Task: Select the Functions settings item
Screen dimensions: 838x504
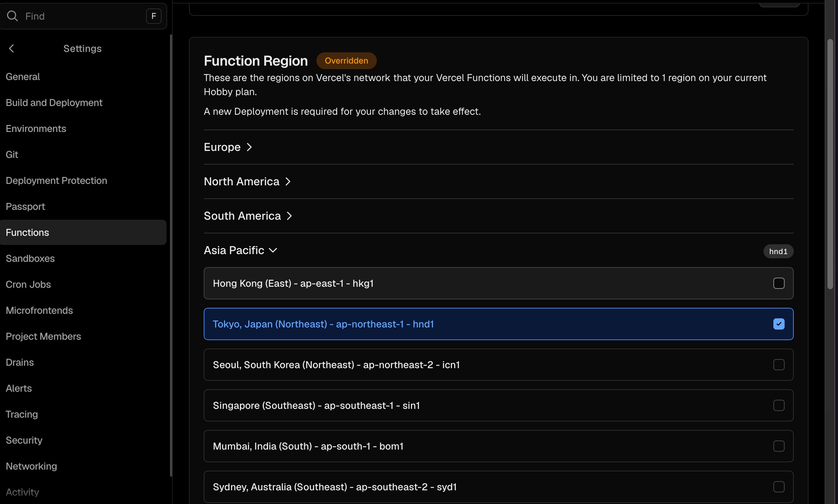Action: (x=83, y=232)
